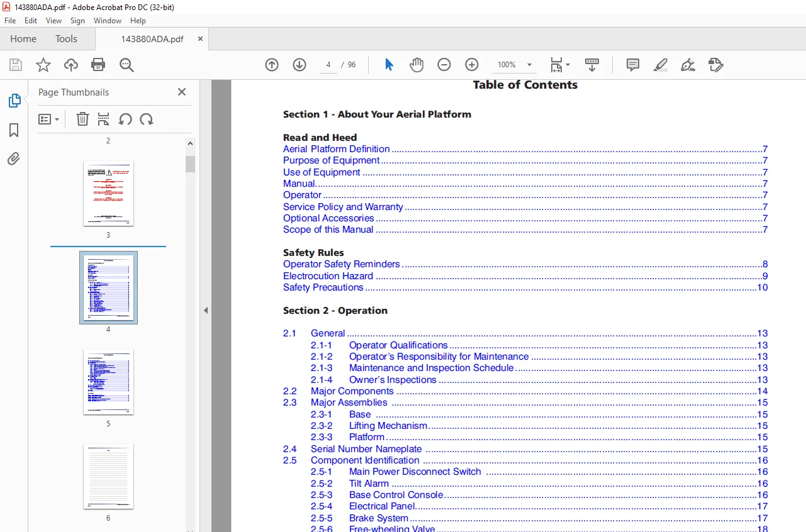Open the Help menu
The height and width of the screenshot is (532, 806).
(x=138, y=21)
